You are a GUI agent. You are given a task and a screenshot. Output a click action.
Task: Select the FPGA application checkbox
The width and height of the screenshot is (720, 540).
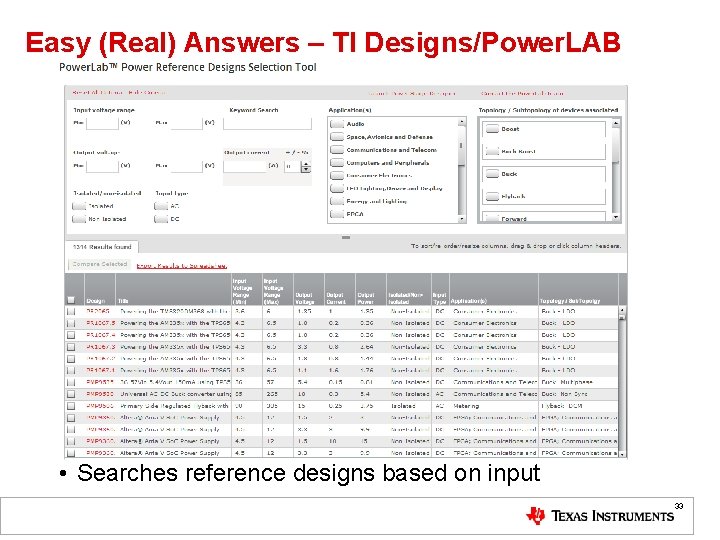[x=337, y=214]
